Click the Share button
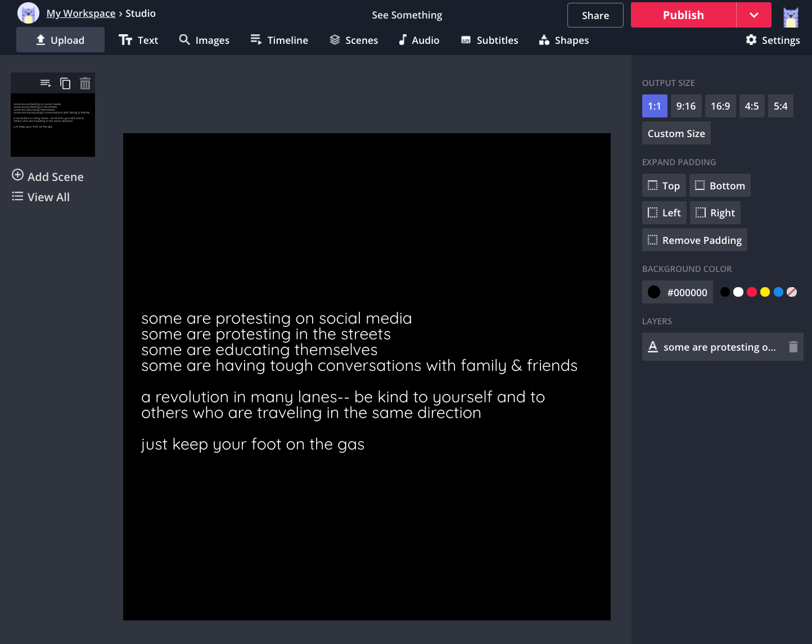This screenshot has height=644, width=812. [595, 15]
